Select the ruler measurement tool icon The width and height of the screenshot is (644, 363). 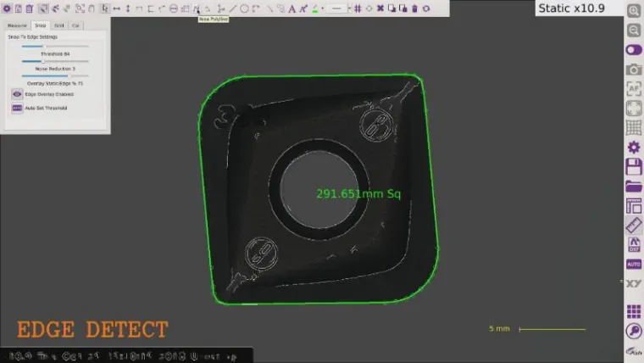tap(633, 225)
